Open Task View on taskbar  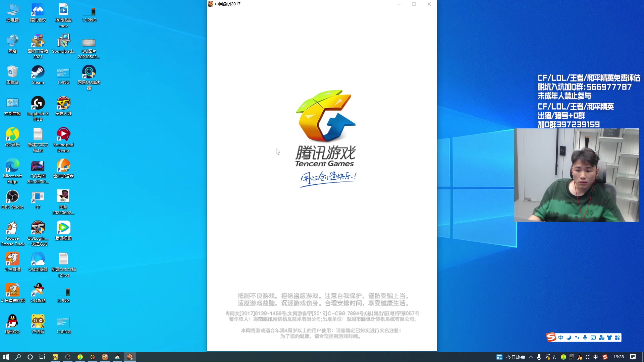click(x=42, y=357)
